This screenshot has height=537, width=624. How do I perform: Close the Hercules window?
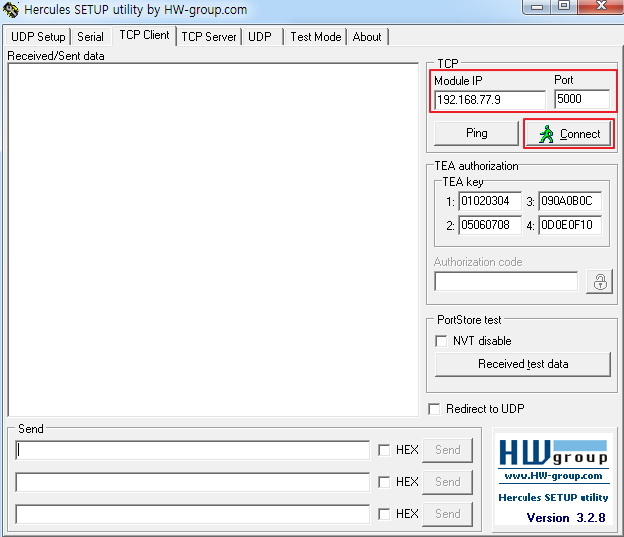(601, 6)
